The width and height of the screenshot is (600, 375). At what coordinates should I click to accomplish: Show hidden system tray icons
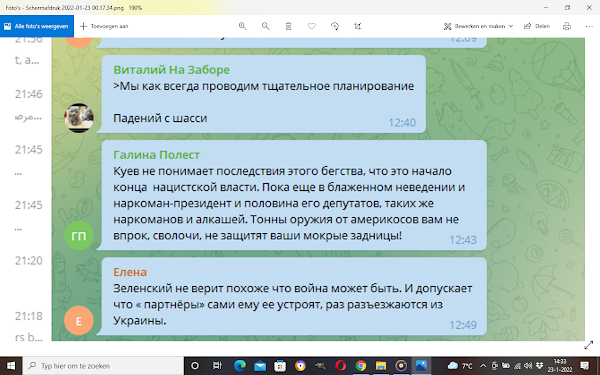[x=483, y=366]
